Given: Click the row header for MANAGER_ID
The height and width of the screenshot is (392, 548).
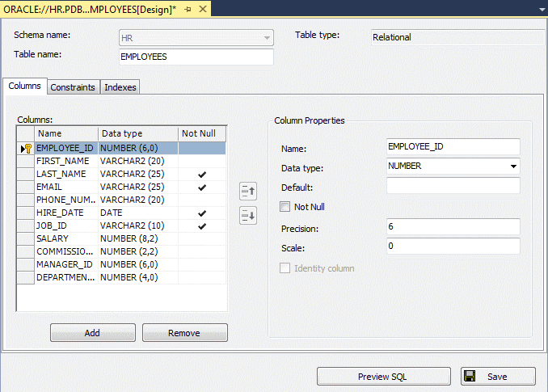Looking at the screenshot, I should click(x=26, y=265).
